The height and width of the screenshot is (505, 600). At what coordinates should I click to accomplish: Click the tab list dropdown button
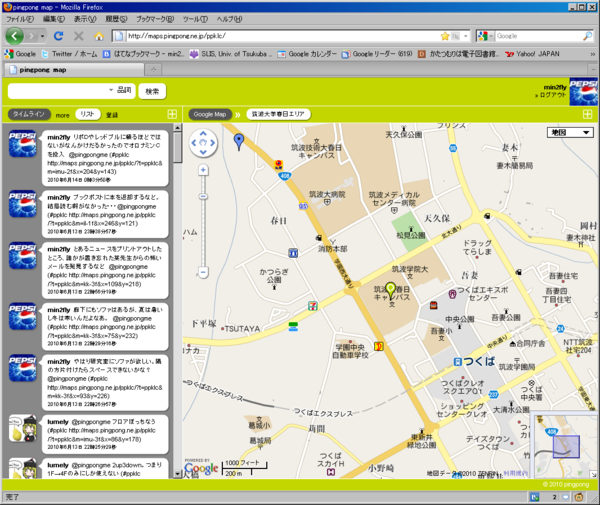(592, 70)
